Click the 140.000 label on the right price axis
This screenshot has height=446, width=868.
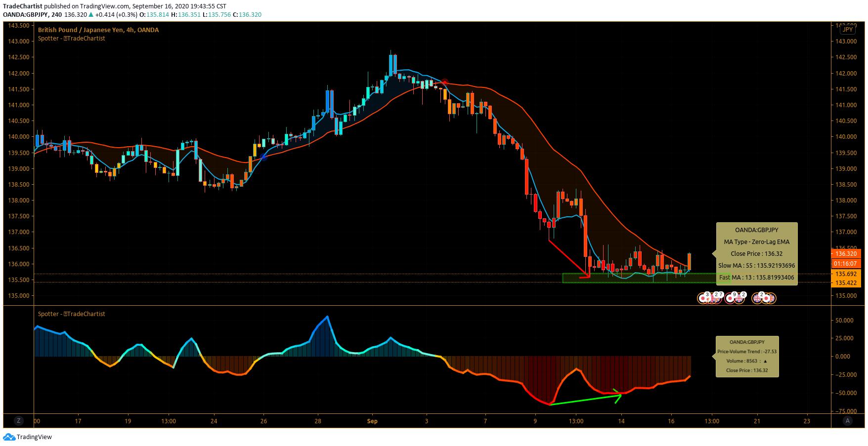[x=846, y=137]
